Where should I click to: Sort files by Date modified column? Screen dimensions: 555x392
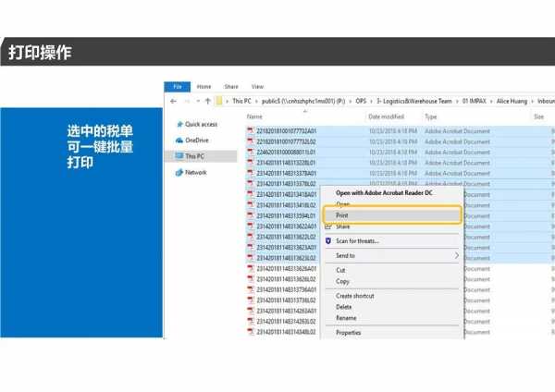coord(386,117)
